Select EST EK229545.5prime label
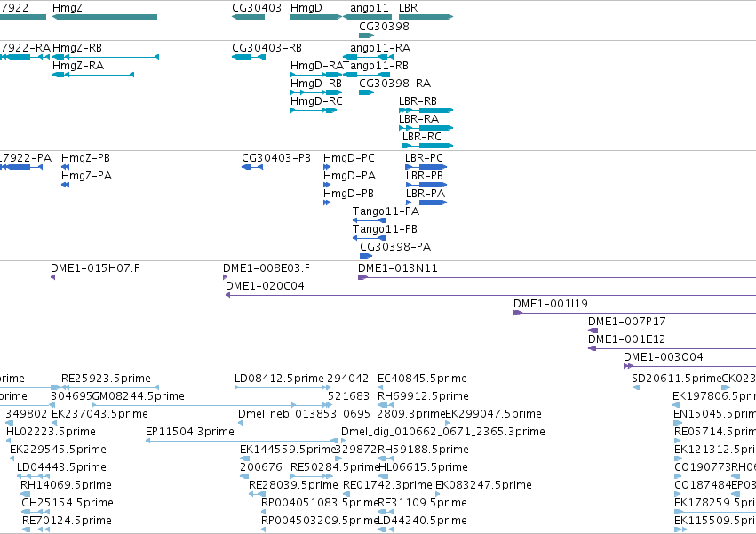 pos(58,450)
